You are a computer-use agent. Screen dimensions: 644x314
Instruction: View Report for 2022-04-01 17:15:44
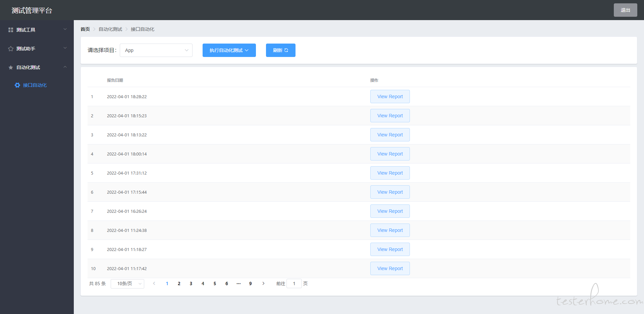tap(390, 192)
